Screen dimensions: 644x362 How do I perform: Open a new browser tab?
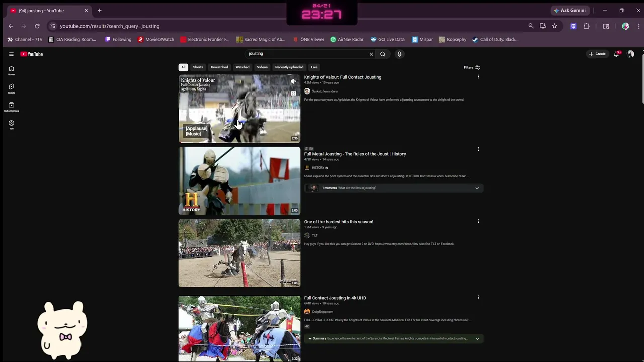pos(99,10)
